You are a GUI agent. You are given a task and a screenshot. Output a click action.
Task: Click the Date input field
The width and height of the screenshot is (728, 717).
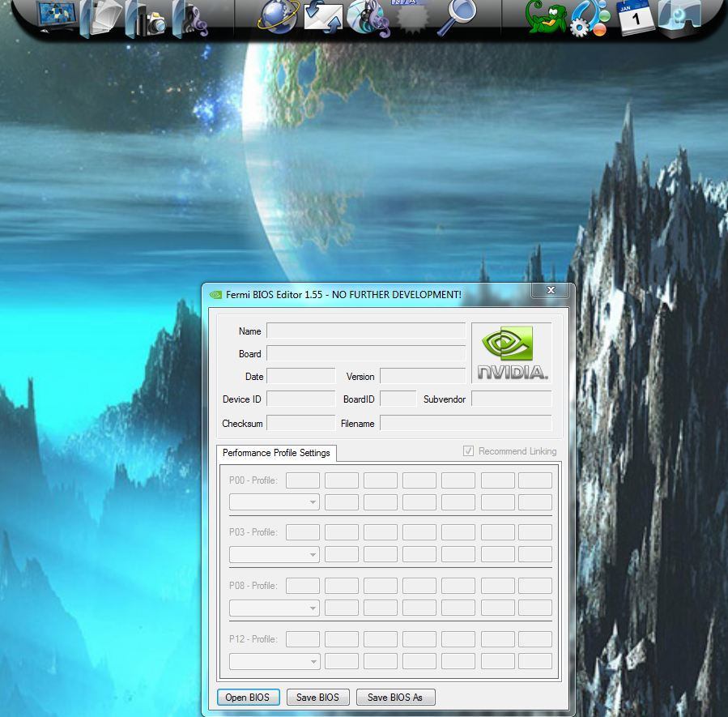click(301, 376)
